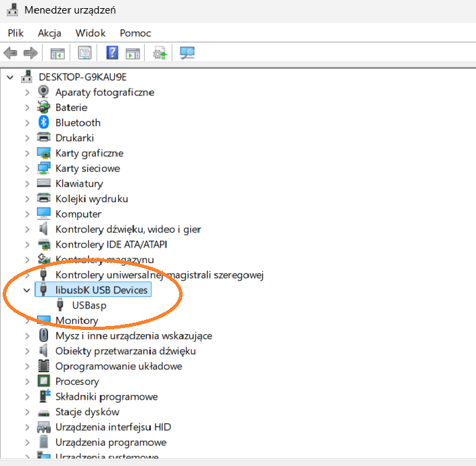Expand the Stacje dysków category arrow
The image size is (476, 466).
pos(27,412)
